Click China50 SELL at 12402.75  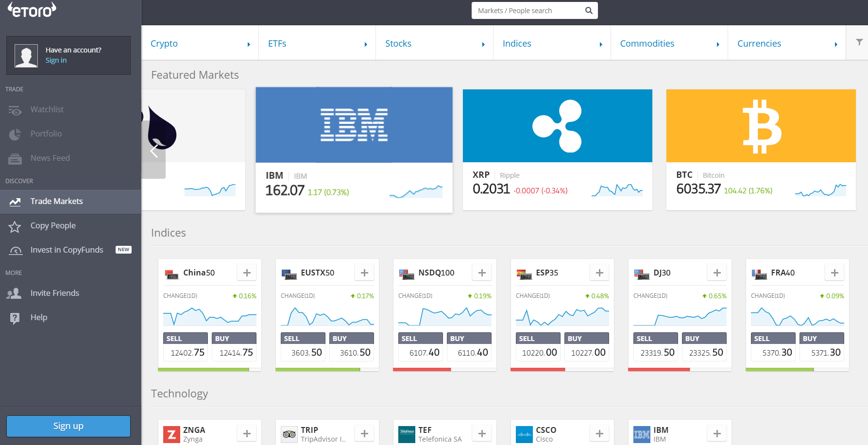point(186,347)
